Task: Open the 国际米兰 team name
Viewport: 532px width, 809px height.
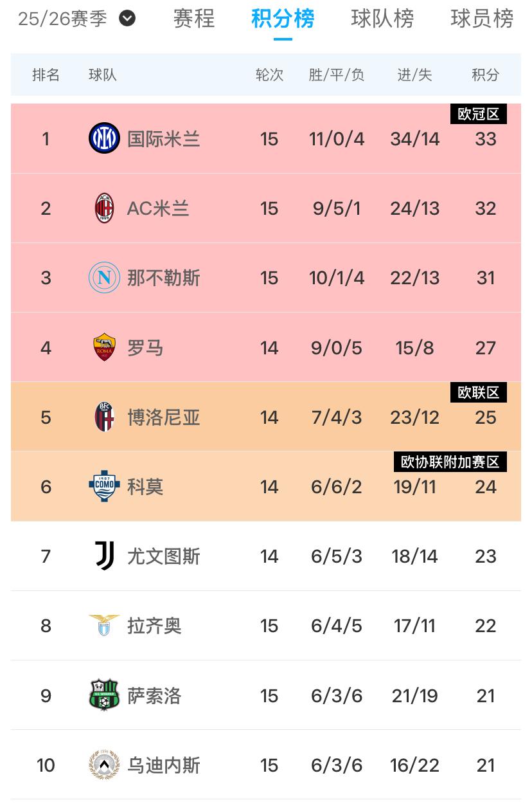Action: click(x=164, y=138)
